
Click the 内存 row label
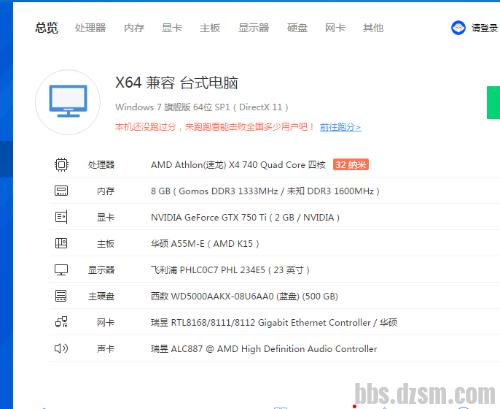[106, 191]
